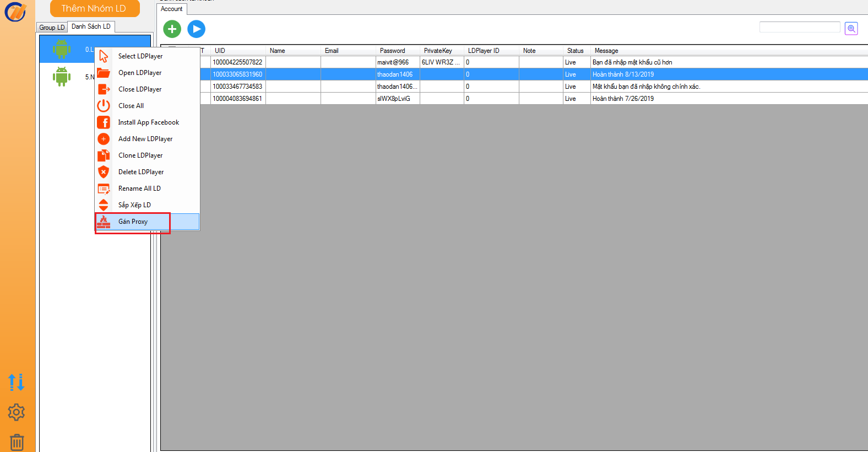Image resolution: width=868 pixels, height=452 pixels.
Task: Click password cell slWX8pLviG
Action: tap(398, 99)
